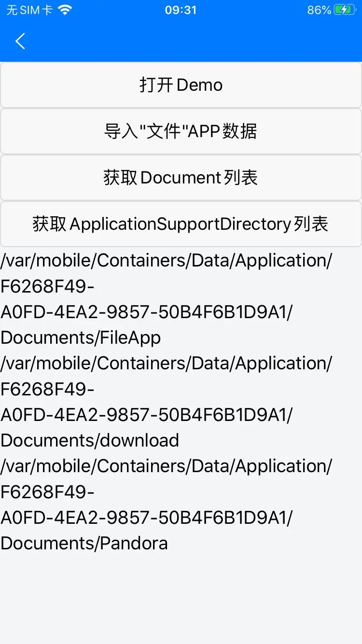This screenshot has width=362, height=644.
Task: Tap 获取 ApplicationSupportDirectory 列表 button
Action: pyautogui.click(x=181, y=224)
